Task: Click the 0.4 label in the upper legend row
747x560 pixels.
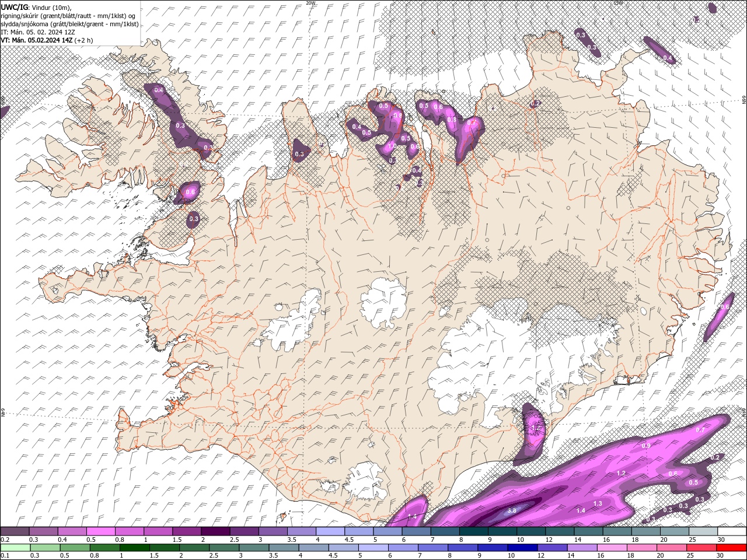Action: coord(62,540)
